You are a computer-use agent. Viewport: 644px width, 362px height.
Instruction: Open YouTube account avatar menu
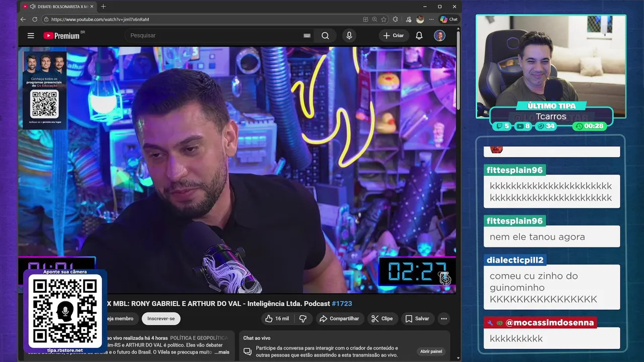[x=440, y=36]
